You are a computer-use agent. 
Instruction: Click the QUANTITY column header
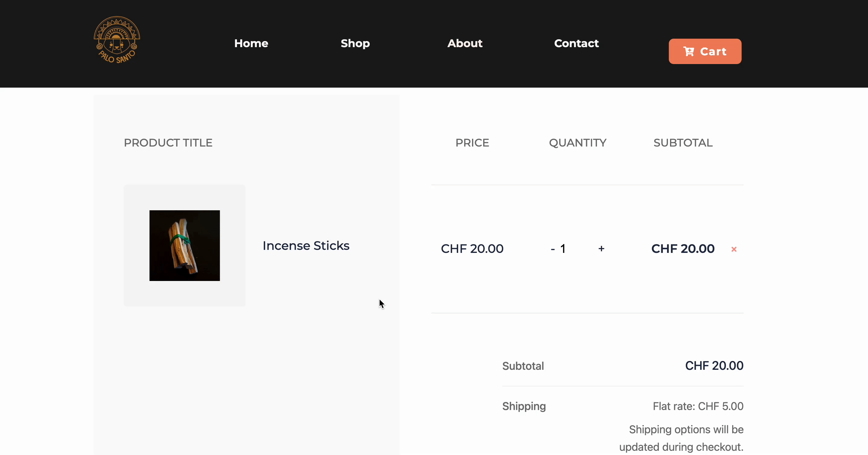pos(578,143)
